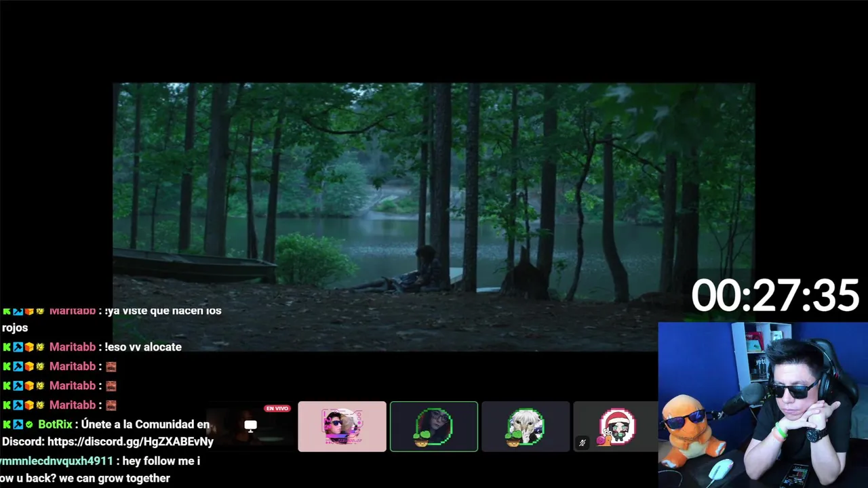Image resolution: width=868 pixels, height=488 pixels.
Task: Open the discord.gg/HgZXABEvNy invite link
Action: click(131, 442)
